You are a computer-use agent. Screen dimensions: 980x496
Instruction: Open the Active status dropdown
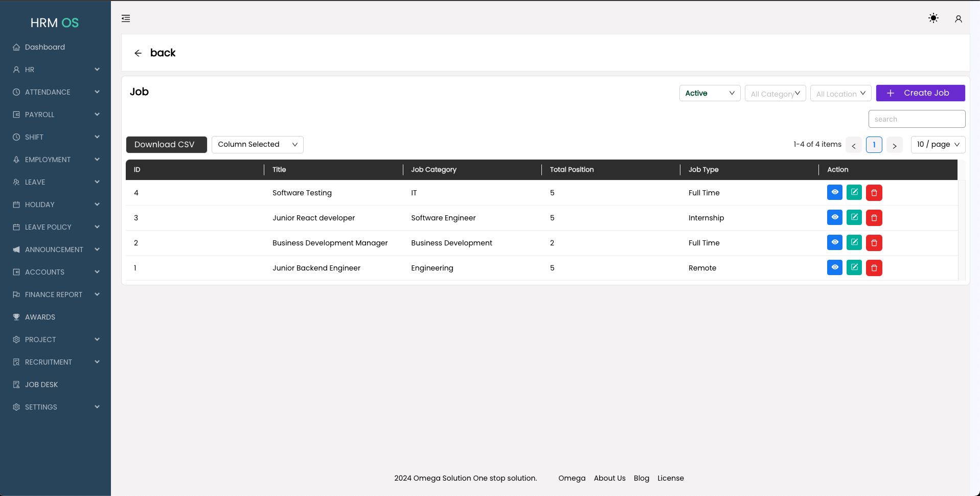click(x=709, y=93)
